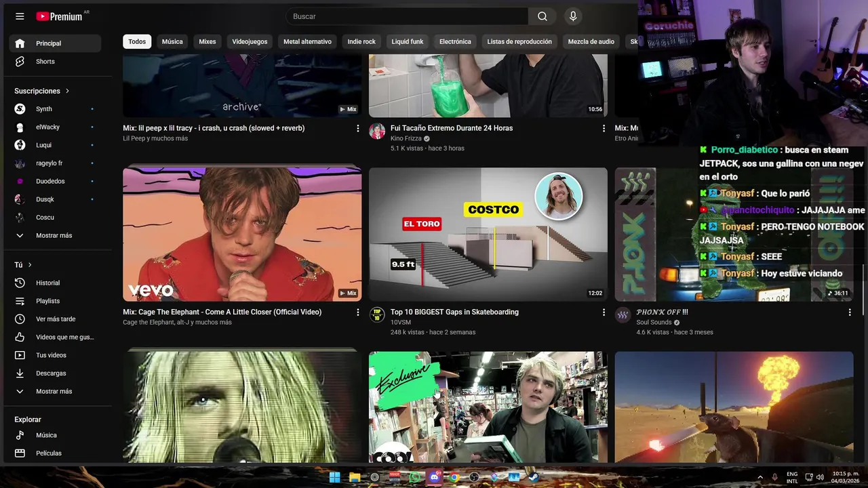Open Soul Sounds channel name link
Image resolution: width=868 pixels, height=488 pixels.
654,322
